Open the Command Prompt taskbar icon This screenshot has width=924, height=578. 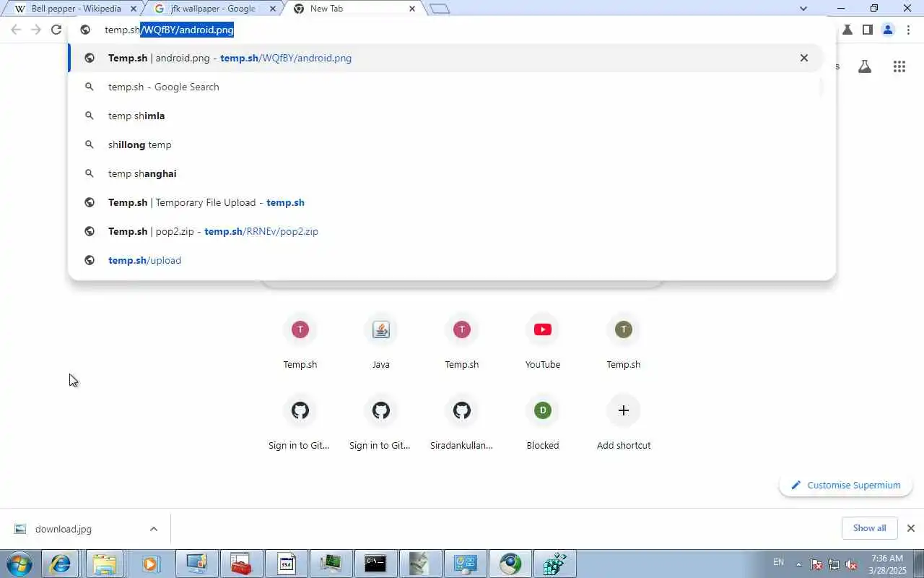click(x=375, y=564)
